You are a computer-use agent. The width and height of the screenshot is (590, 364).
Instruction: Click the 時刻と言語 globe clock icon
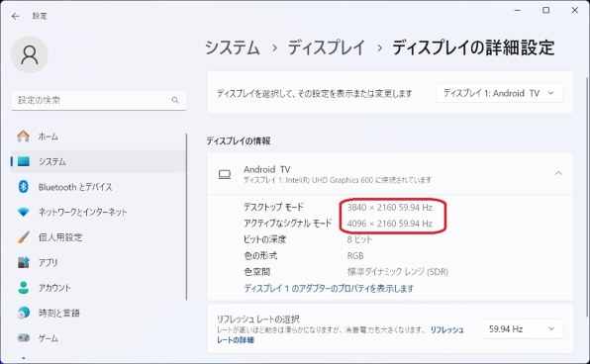point(24,313)
